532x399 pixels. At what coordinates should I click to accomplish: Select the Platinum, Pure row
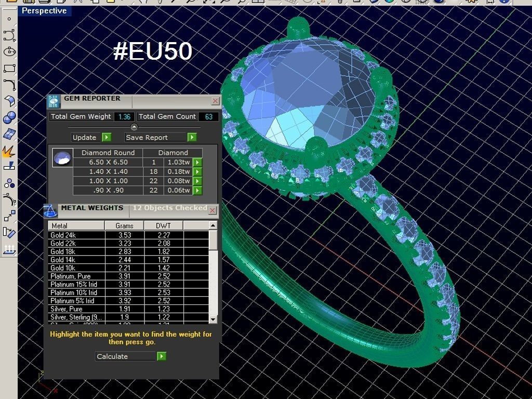tap(128, 276)
